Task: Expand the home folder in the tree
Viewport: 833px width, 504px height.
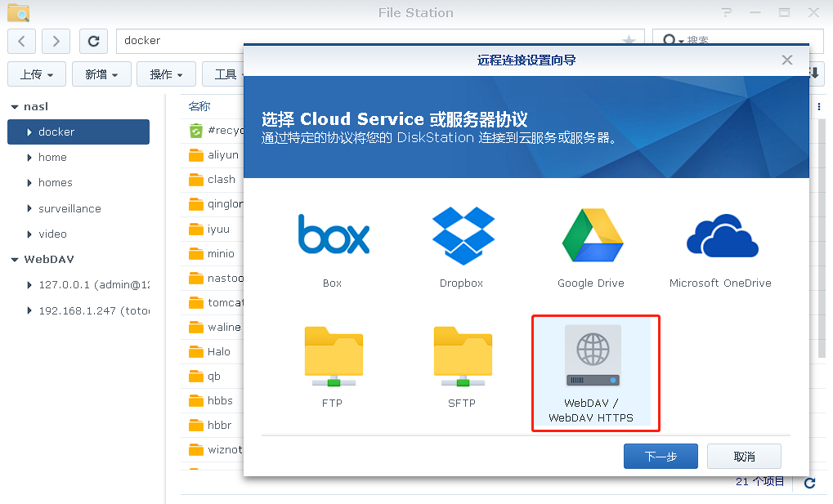Action: [29, 158]
